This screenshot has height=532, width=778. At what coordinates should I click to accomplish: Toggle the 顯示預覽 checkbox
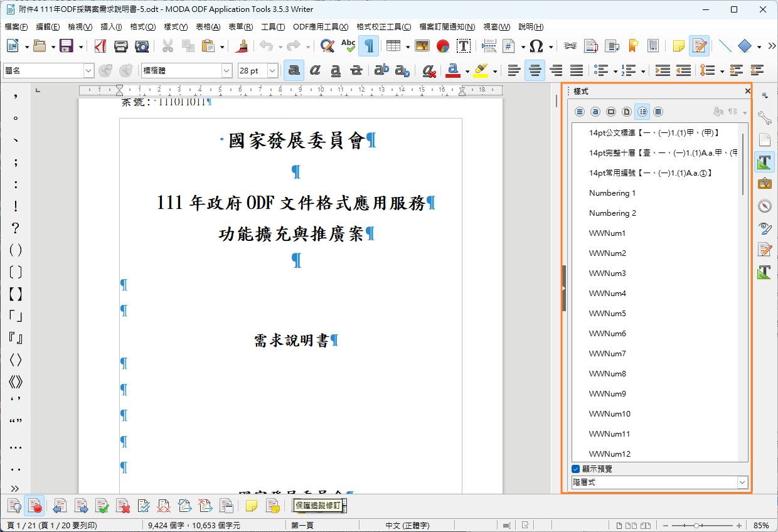click(576, 469)
